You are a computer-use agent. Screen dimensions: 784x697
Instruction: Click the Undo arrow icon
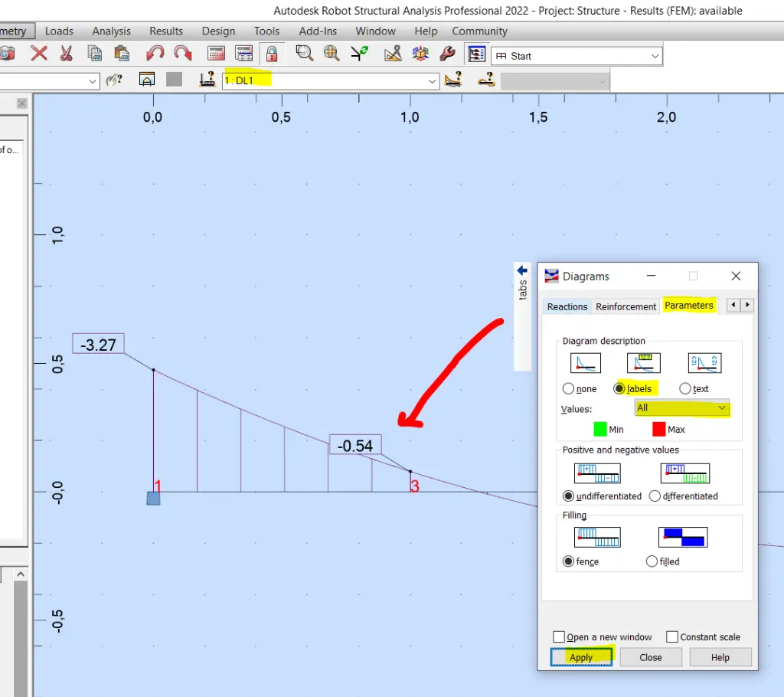point(155,53)
